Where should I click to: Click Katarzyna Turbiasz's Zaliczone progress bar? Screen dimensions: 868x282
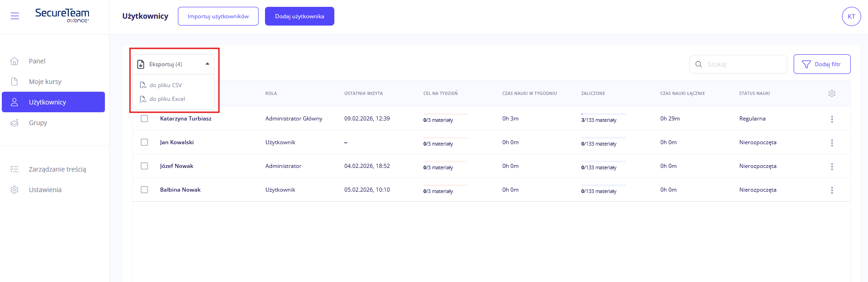point(603,114)
